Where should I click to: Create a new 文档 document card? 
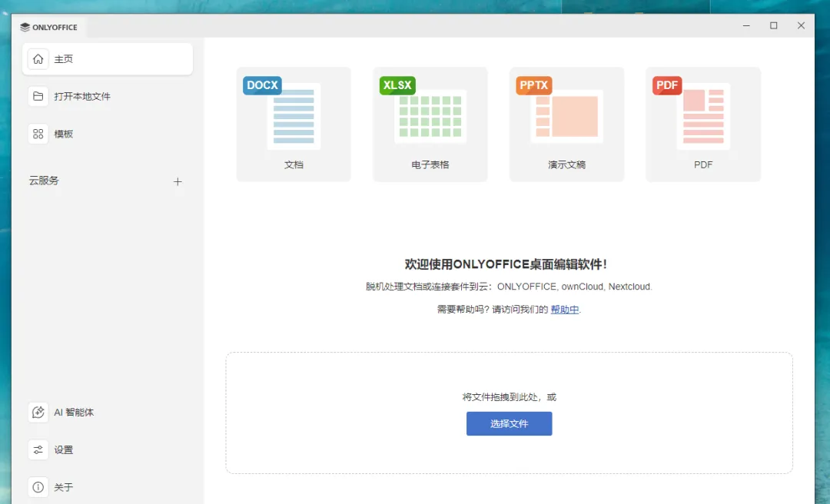(294, 124)
